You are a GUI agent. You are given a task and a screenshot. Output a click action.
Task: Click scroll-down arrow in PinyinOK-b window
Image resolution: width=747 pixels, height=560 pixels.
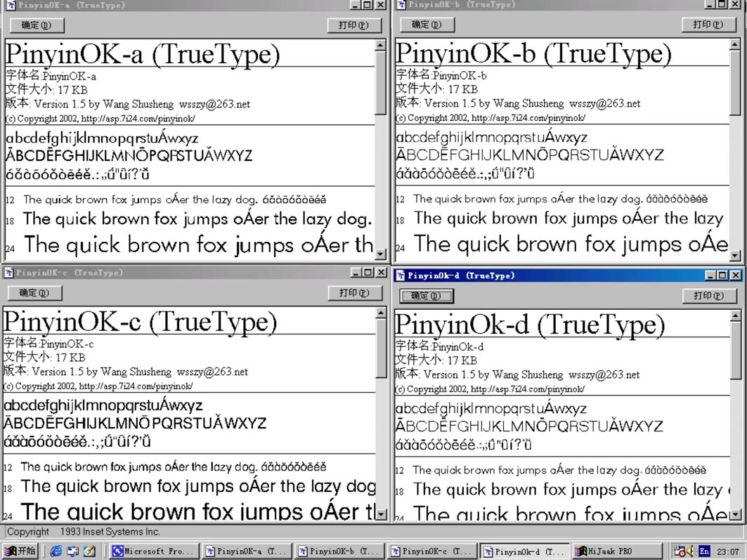(x=735, y=256)
